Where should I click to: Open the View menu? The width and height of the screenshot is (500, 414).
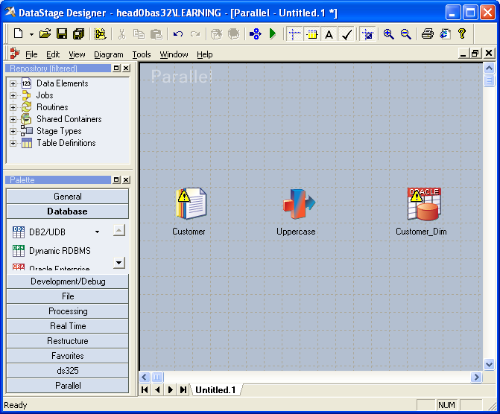(77, 54)
